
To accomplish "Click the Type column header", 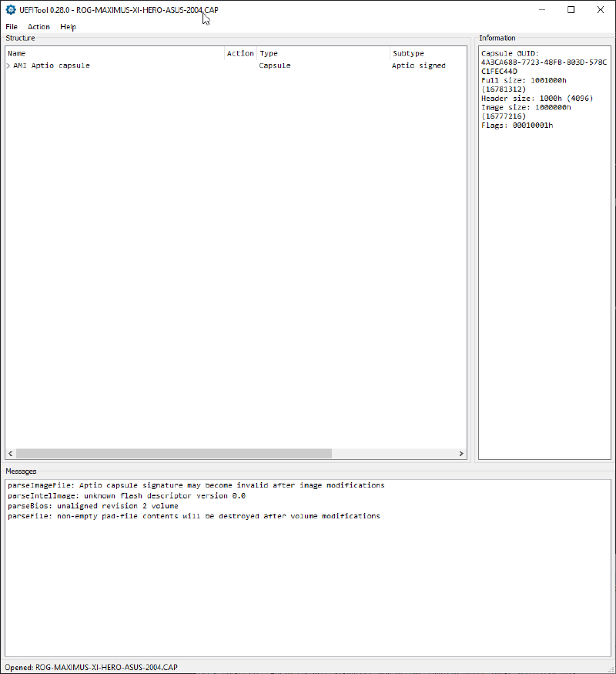I will 268,53.
